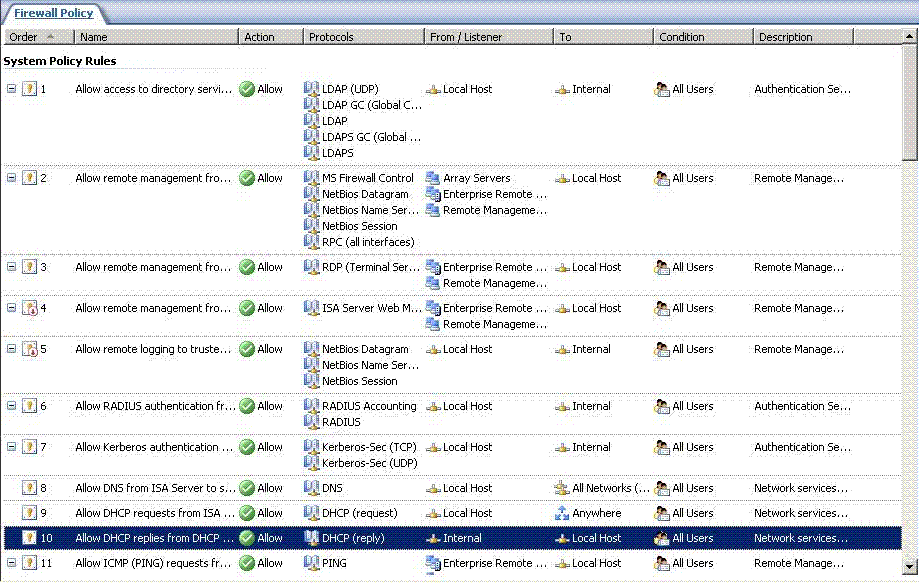The image size is (919, 583).
Task: Click the All Users icon in rule 7
Action: [x=662, y=447]
